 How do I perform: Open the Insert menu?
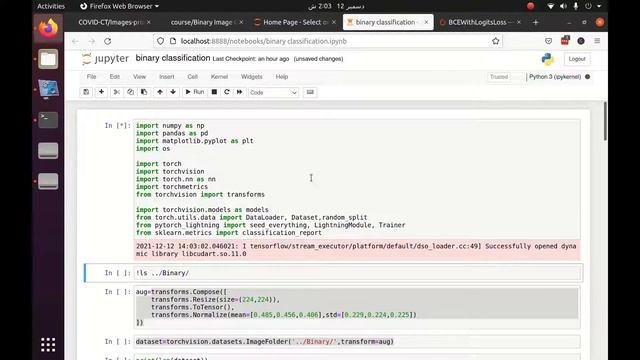pyautogui.click(x=167, y=77)
